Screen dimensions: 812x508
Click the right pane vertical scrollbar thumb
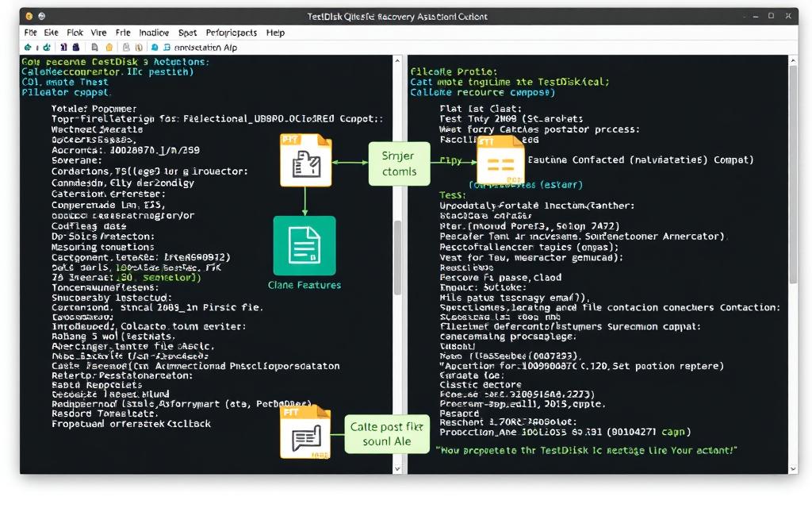(x=793, y=174)
